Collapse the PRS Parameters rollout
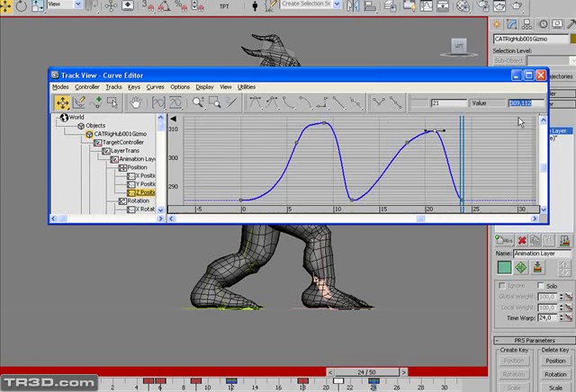Image resolution: width=576 pixels, height=392 pixels. [x=535, y=340]
